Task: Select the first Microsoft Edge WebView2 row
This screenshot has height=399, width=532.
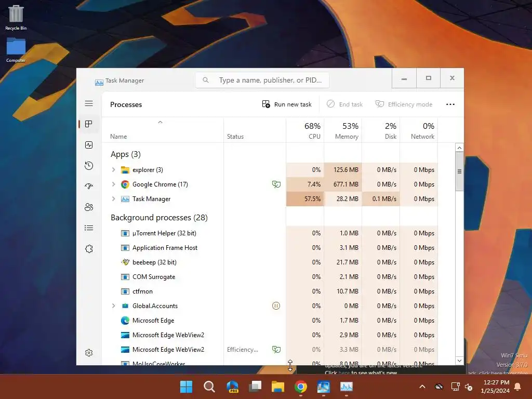Action: pos(270,335)
